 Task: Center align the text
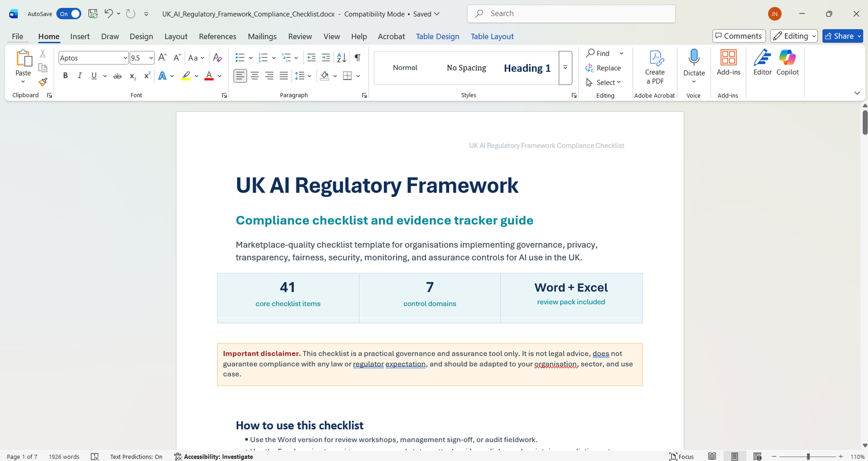[x=255, y=76]
